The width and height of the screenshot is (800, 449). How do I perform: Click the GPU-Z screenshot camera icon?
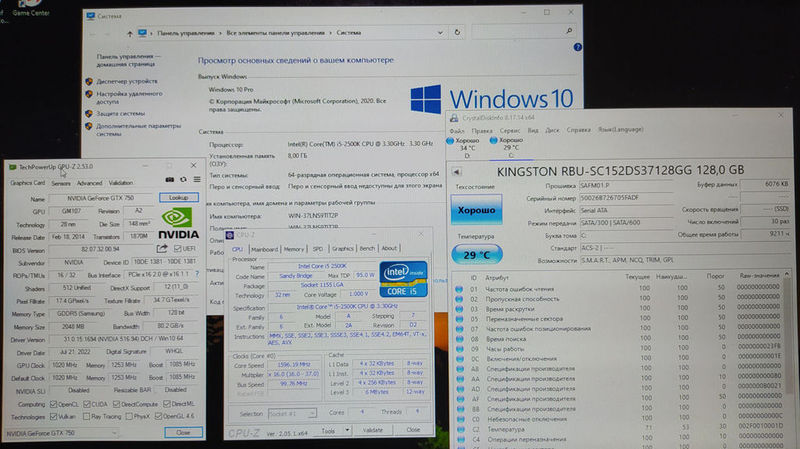(169, 180)
